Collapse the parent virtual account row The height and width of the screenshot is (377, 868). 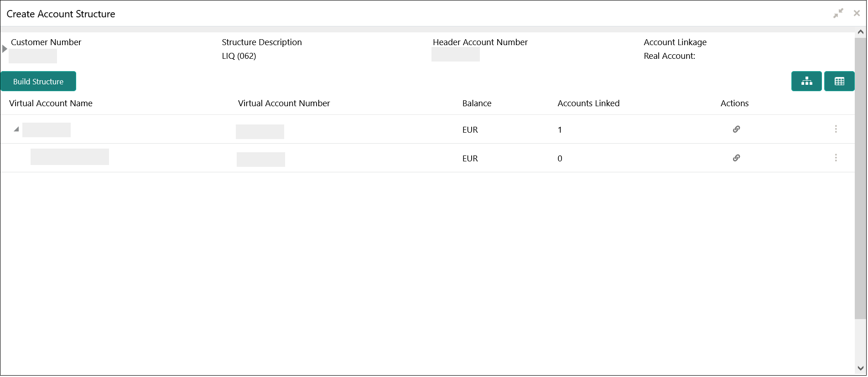(x=16, y=129)
